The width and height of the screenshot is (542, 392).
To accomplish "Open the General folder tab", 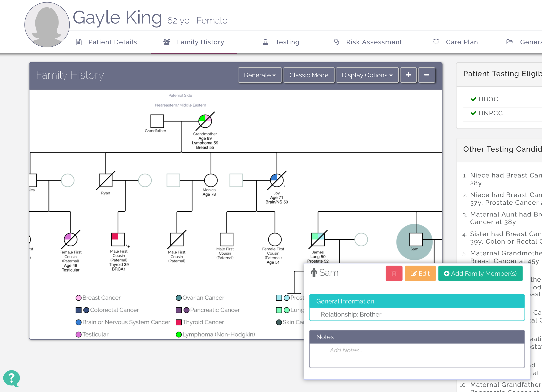I will (x=524, y=42).
